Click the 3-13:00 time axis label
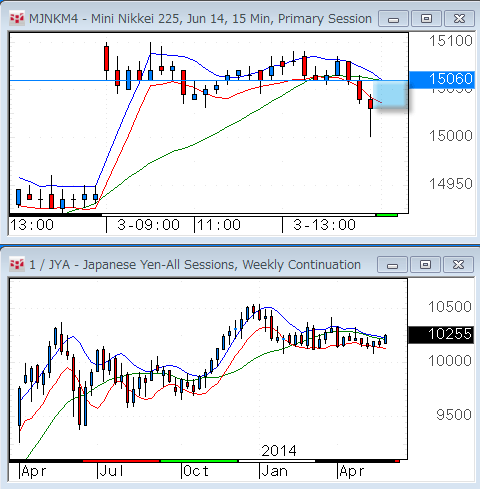480x489 pixels. click(324, 225)
